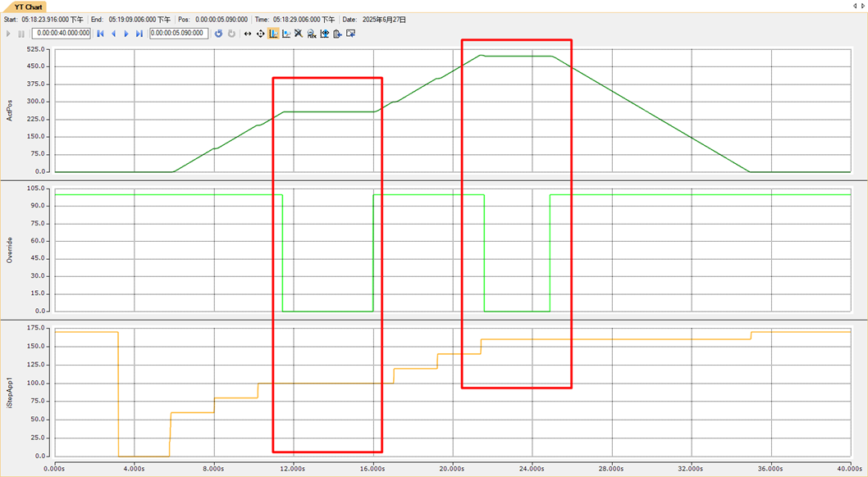Viewport: 868px width, 477px height.
Task: Click the grey redo zoom icon
Action: click(x=231, y=34)
